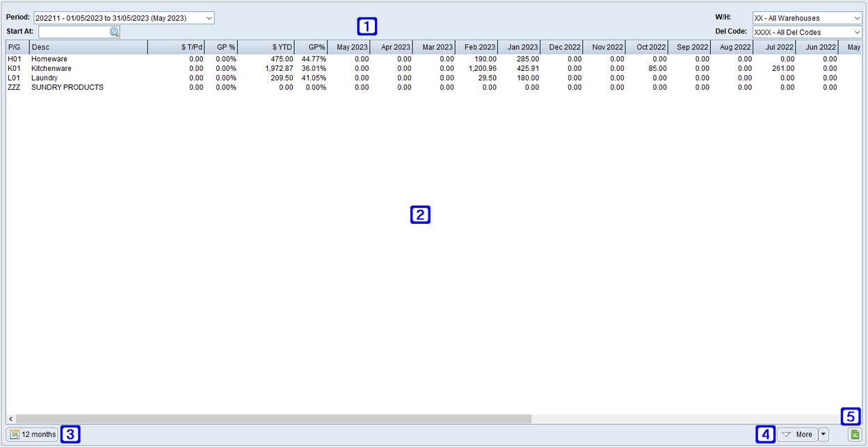Click inside the Start At input box

point(73,31)
